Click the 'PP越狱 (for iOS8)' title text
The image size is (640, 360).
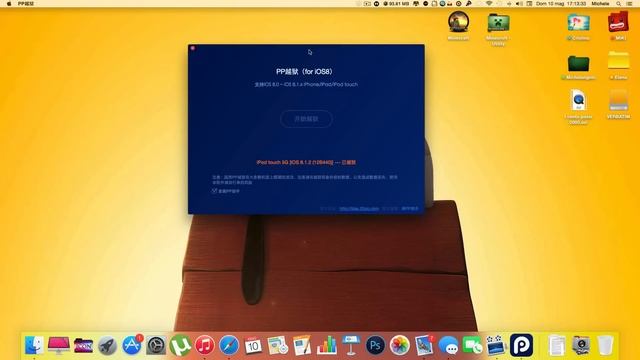tap(305, 71)
